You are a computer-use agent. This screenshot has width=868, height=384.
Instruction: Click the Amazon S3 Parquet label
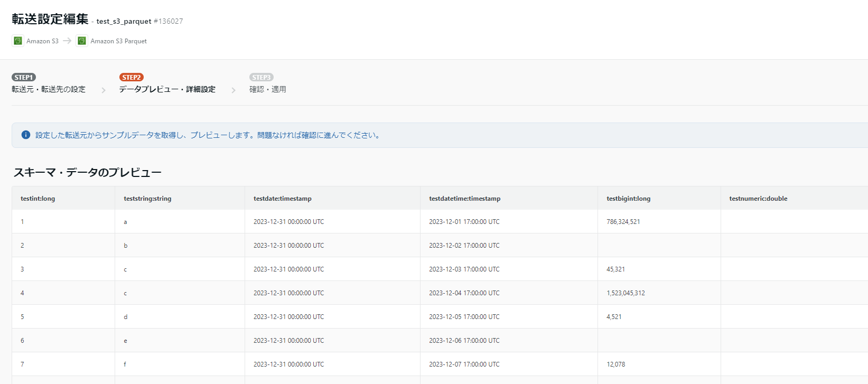coord(118,41)
